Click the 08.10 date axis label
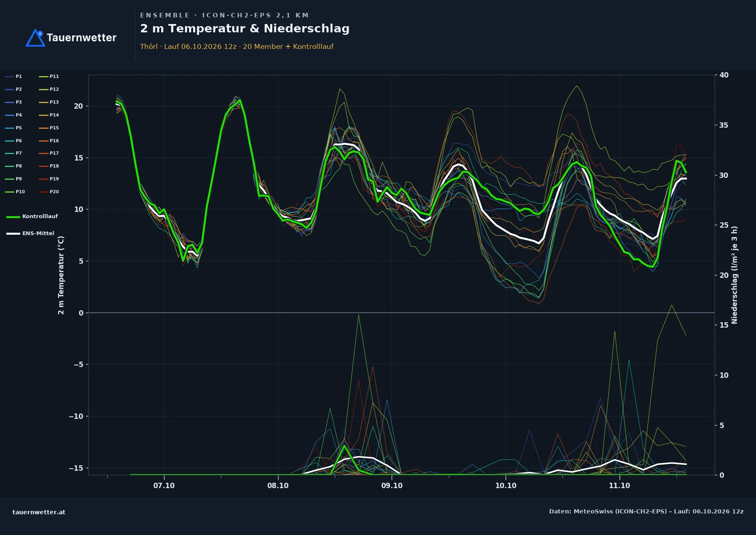The width and height of the screenshot is (756, 535). click(x=278, y=486)
